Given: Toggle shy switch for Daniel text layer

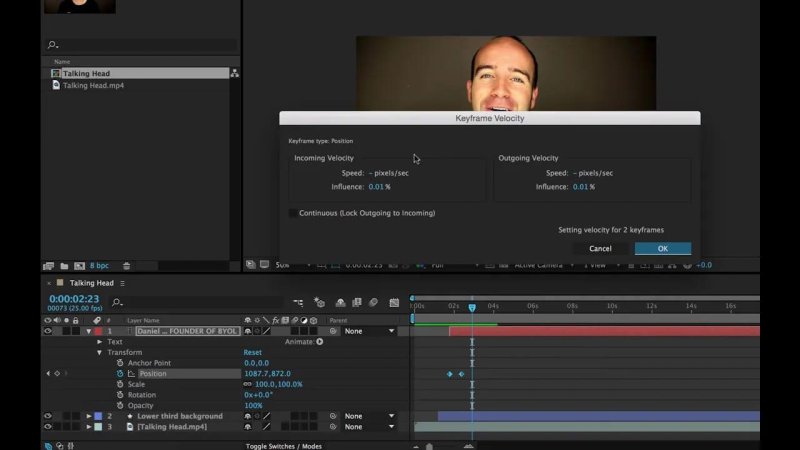Looking at the screenshot, I should point(247,331).
